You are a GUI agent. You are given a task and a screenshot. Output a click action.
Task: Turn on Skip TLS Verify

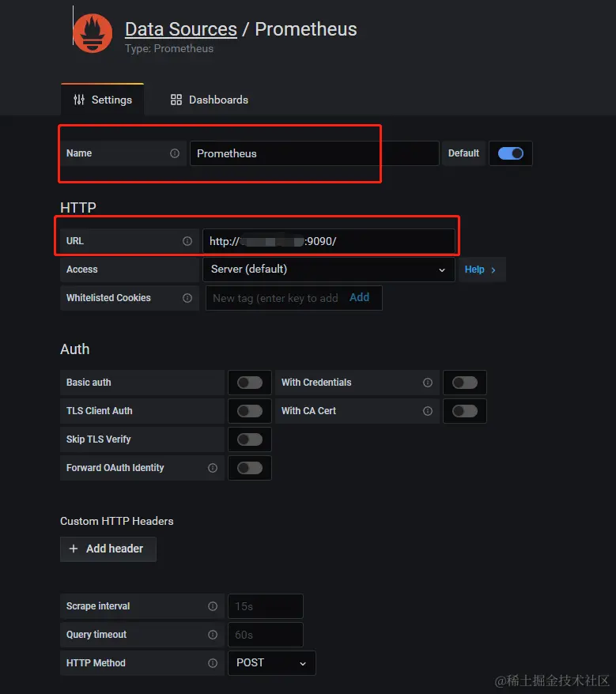(250, 439)
